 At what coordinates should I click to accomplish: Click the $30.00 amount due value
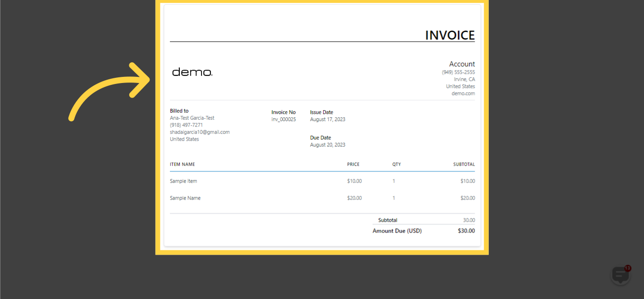point(466,231)
